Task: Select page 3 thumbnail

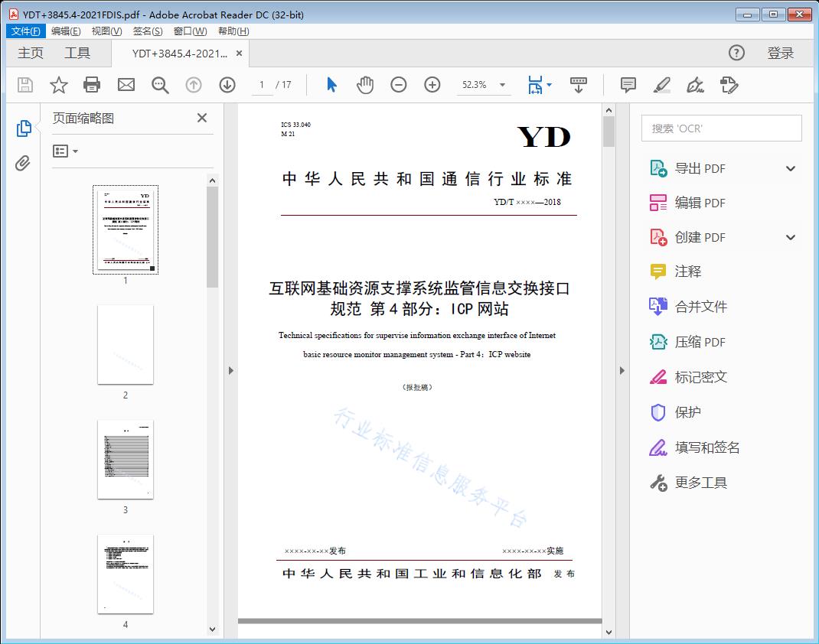Action: [x=125, y=459]
